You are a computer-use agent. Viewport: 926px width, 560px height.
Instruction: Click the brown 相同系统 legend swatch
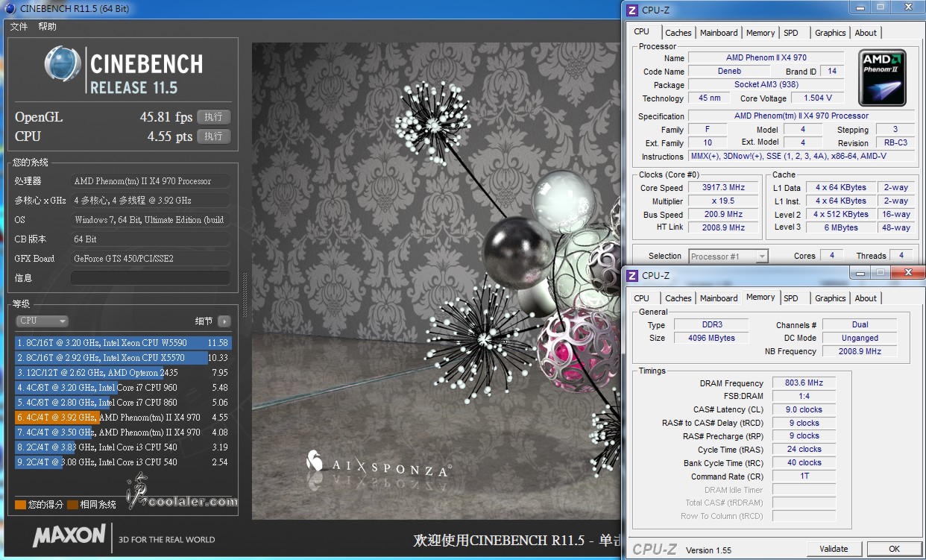coord(72,505)
